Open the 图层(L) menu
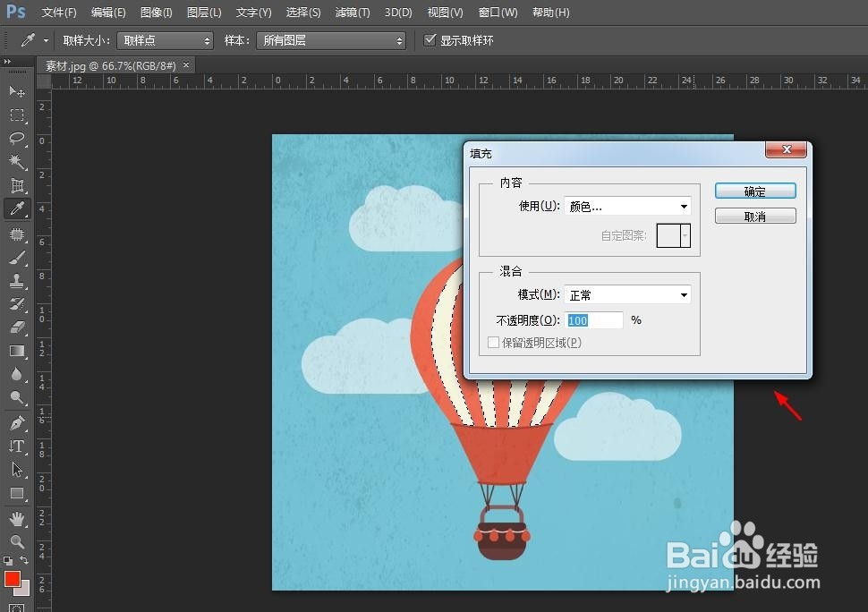 tap(204, 13)
